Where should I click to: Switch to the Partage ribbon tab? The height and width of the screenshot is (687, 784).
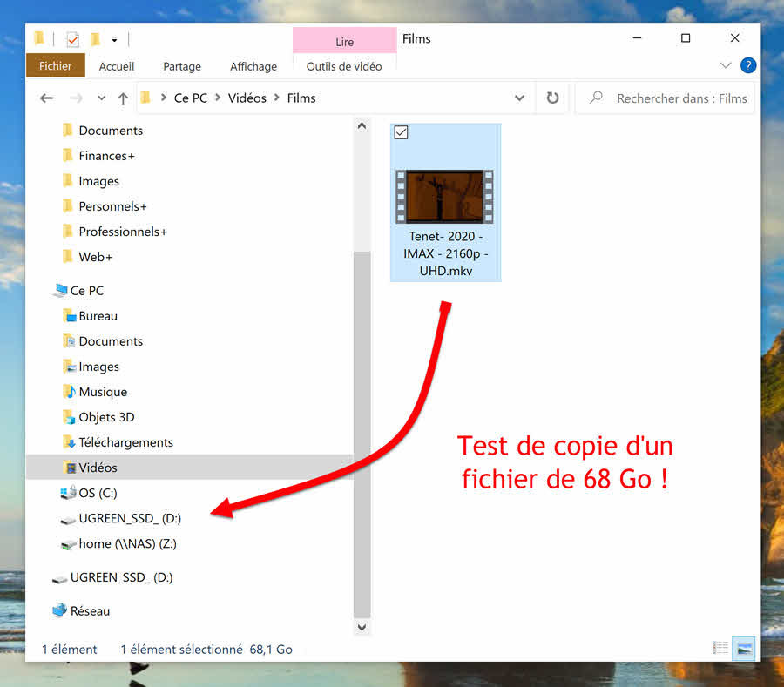[x=182, y=66]
